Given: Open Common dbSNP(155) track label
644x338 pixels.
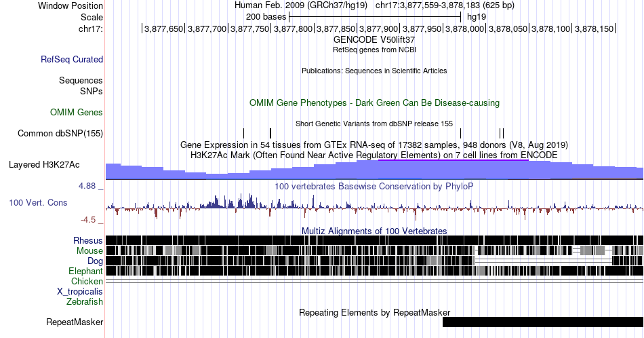Looking at the screenshot, I should coord(60,133).
